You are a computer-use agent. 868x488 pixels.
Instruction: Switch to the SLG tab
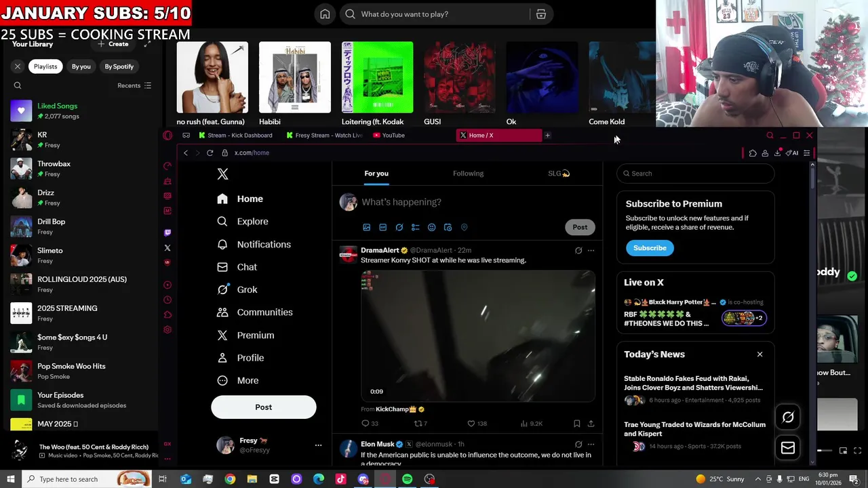pos(559,174)
